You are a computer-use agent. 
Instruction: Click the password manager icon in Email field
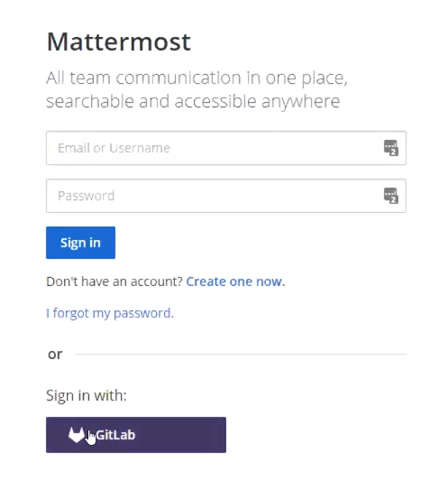point(391,148)
